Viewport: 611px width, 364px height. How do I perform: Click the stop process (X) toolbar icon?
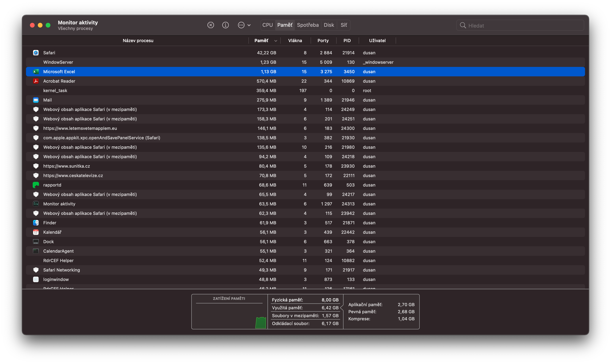pos(211,25)
